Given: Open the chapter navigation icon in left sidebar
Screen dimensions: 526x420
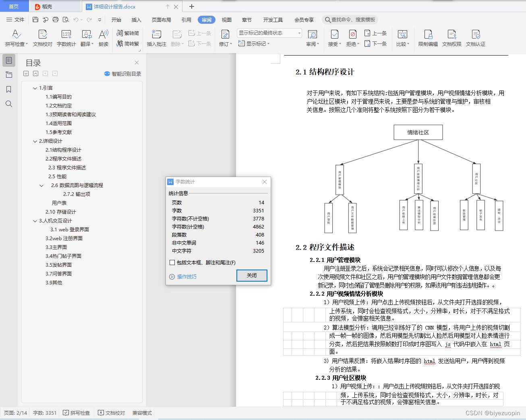Looking at the screenshot, I should tap(9, 75).
